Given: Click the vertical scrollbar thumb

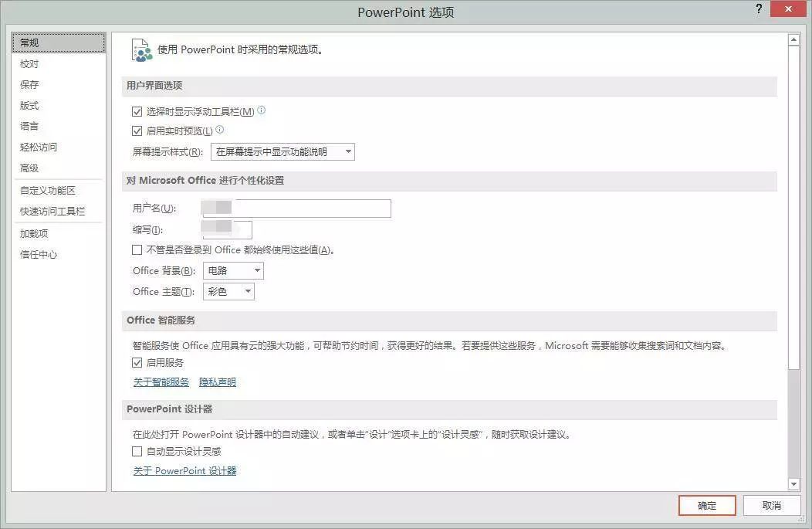Looking at the screenshot, I should (793, 207).
